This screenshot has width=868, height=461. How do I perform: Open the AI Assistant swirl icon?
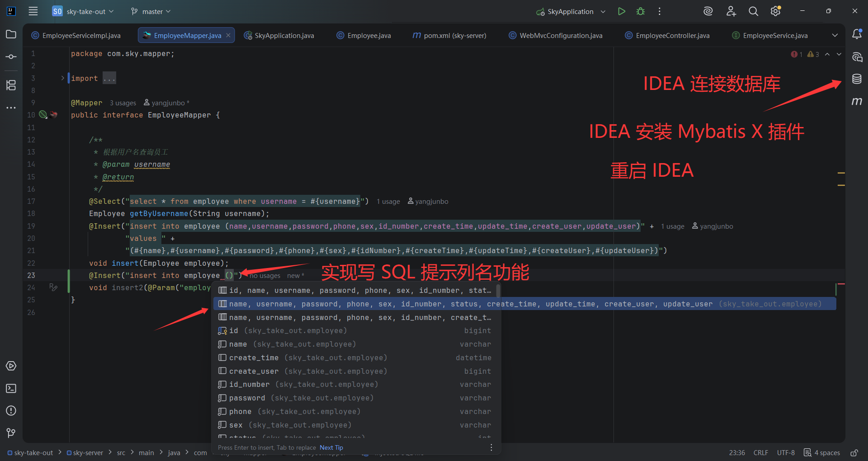click(x=708, y=11)
